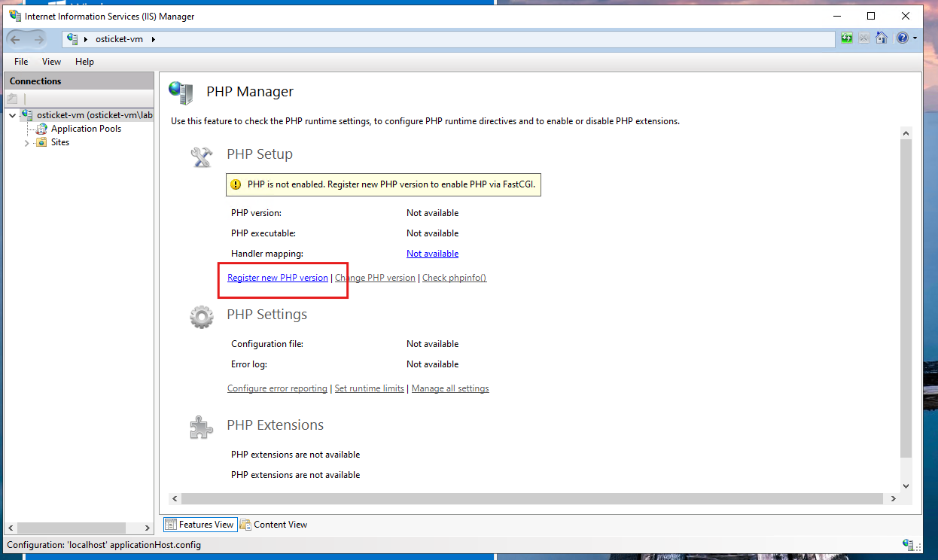Click the PHP executable label
This screenshot has width=938, height=560.
click(x=263, y=233)
